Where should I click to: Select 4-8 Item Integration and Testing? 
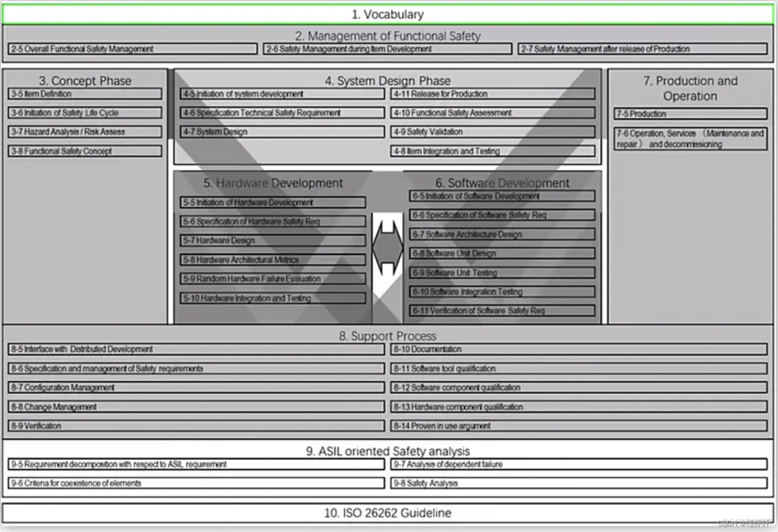[x=493, y=150]
